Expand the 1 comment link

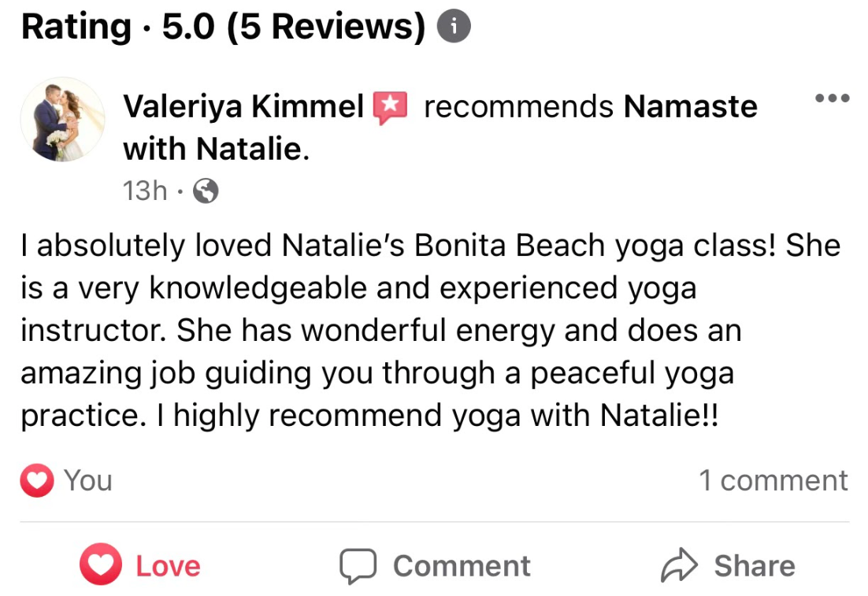(x=773, y=480)
